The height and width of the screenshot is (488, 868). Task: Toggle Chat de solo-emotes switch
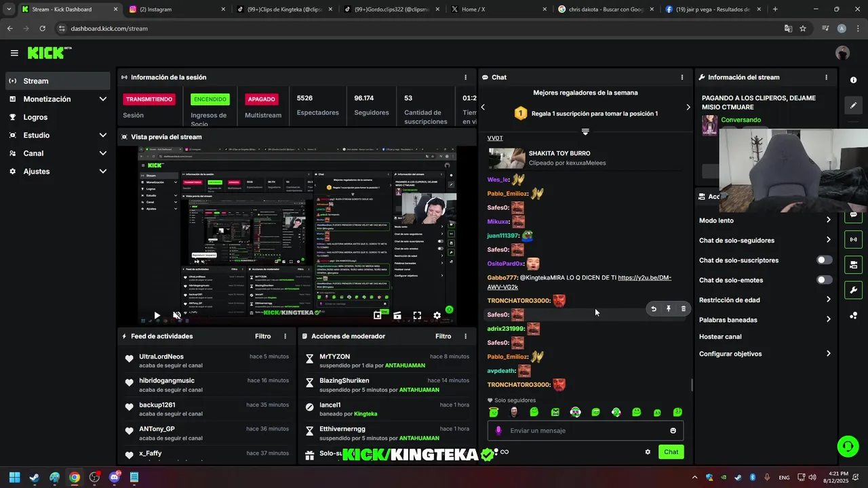pyautogui.click(x=824, y=280)
